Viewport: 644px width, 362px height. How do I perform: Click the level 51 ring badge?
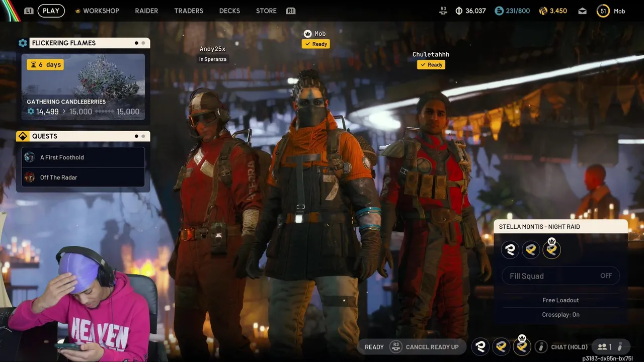coord(603,11)
